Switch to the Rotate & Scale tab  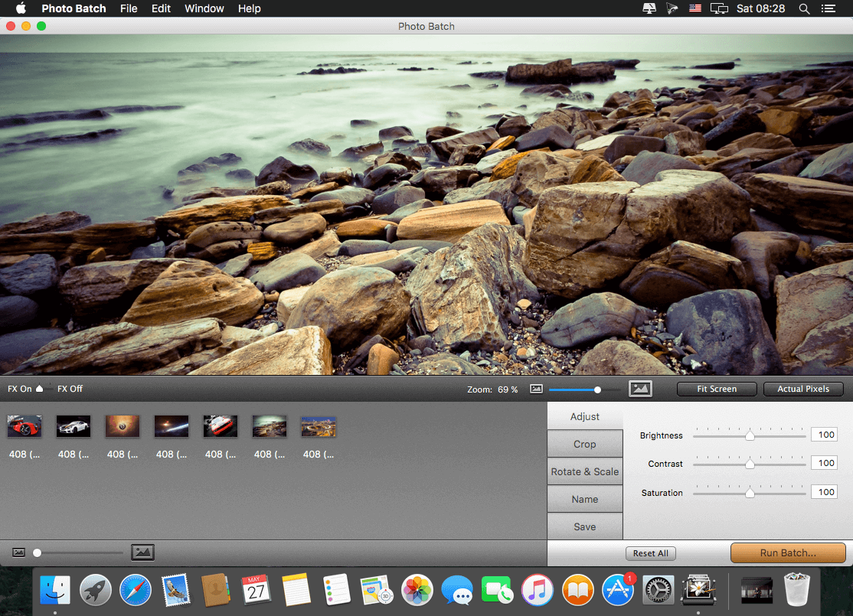pyautogui.click(x=585, y=472)
